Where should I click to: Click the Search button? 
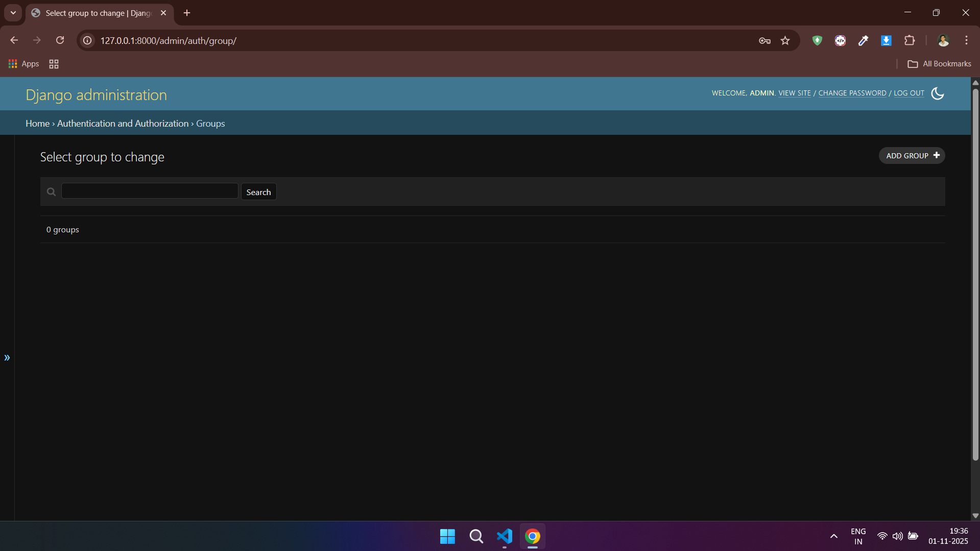pyautogui.click(x=258, y=192)
